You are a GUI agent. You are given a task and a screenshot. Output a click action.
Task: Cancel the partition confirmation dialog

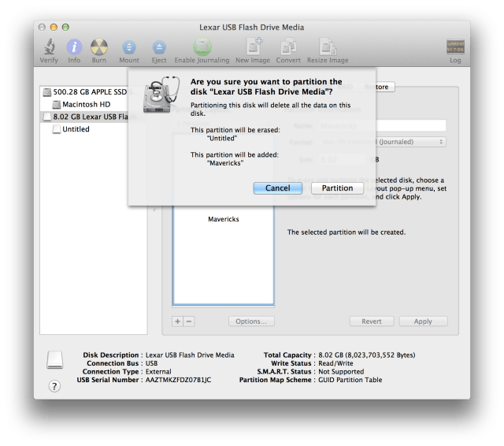pos(278,188)
